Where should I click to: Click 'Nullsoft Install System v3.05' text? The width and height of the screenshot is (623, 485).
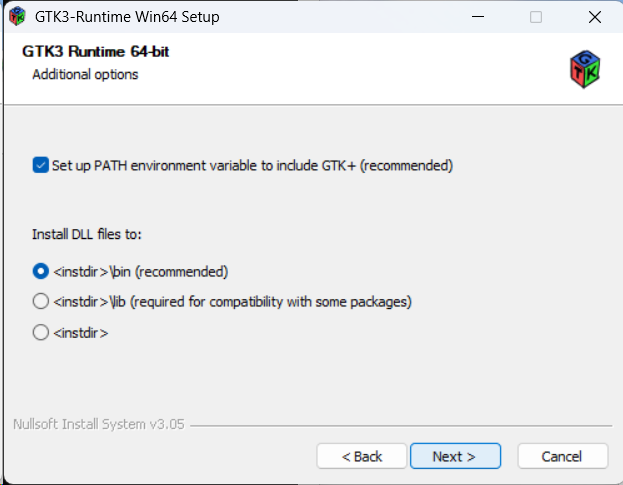pyautogui.click(x=99, y=424)
